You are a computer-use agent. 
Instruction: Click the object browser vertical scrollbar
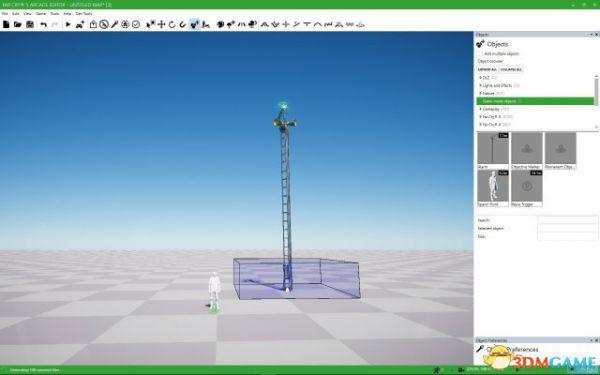pyautogui.click(x=596, y=90)
